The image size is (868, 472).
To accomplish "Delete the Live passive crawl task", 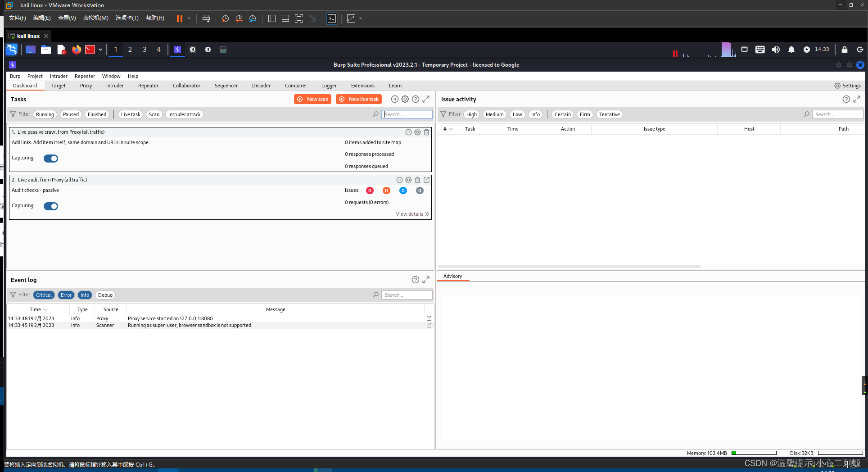I will [427, 132].
